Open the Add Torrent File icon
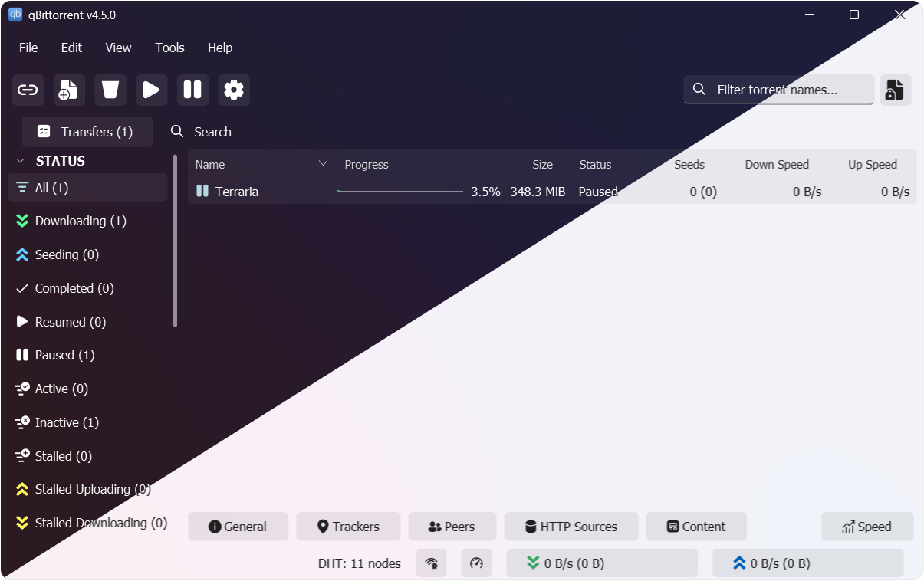The width and height of the screenshot is (924, 581). coord(68,90)
